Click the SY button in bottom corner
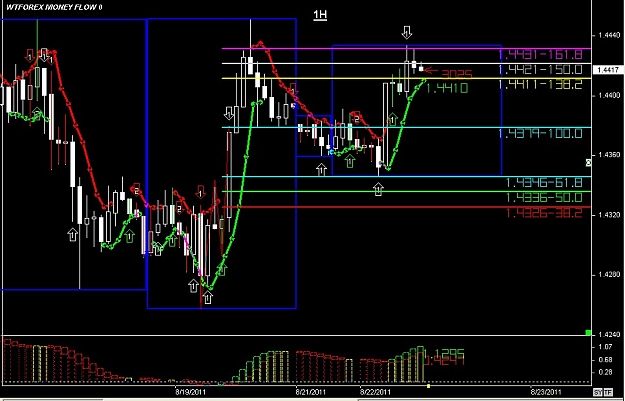 pos(597,391)
